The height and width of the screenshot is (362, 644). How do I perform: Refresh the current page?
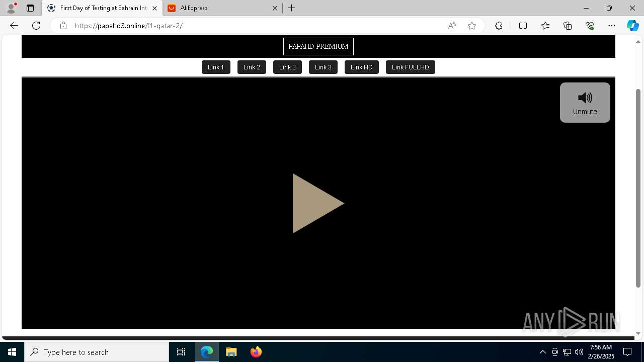[36, 26]
